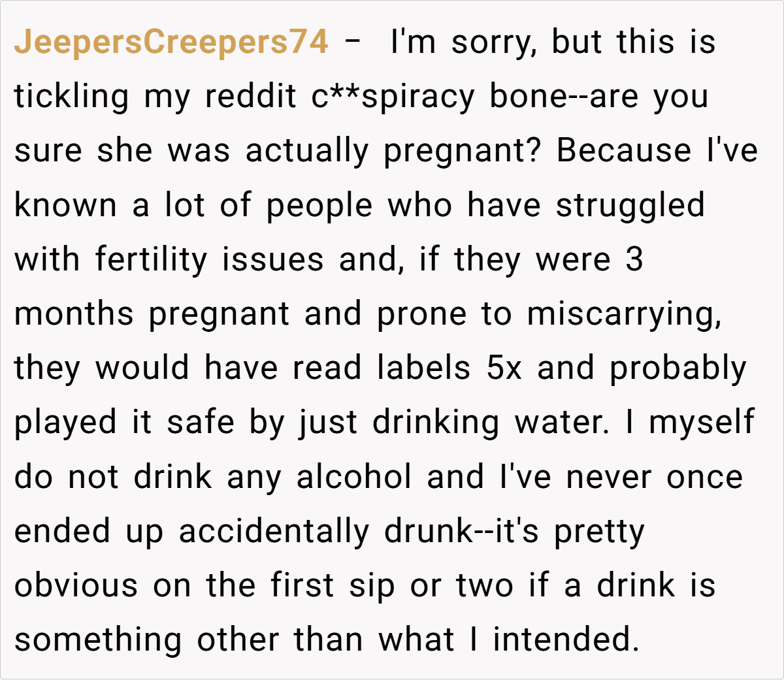Image resolution: width=784 pixels, height=680 pixels.
Task: Select the word "alcohol" in the text
Action: pos(354,476)
